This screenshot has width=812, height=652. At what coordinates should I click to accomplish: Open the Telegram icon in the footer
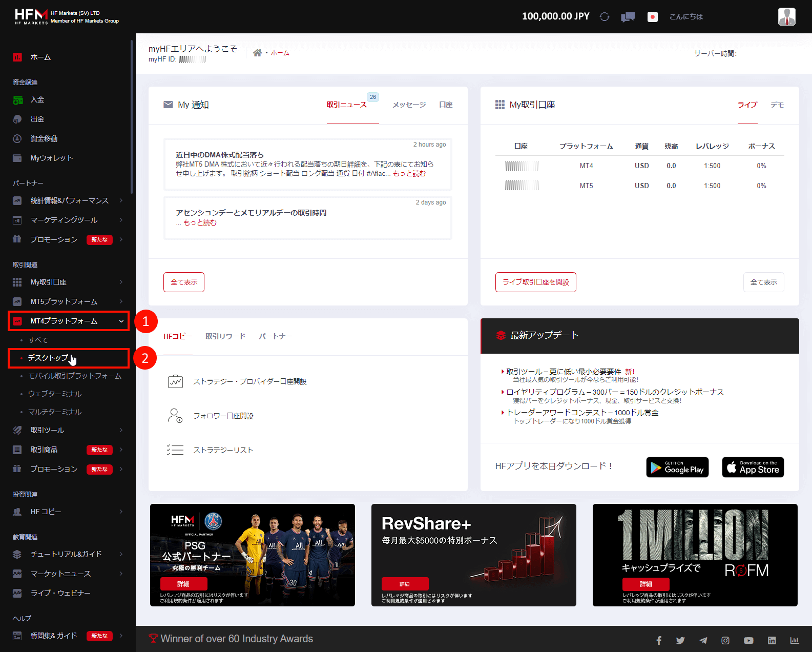coord(703,640)
